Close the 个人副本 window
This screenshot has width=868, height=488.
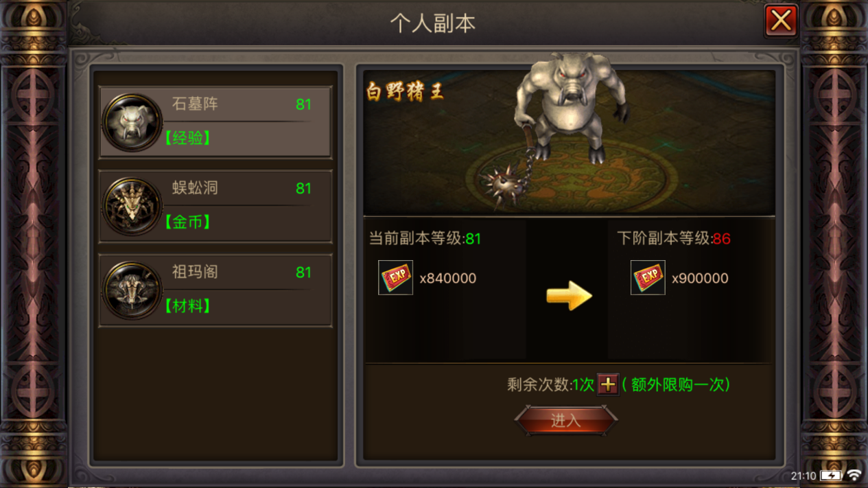[x=781, y=21]
